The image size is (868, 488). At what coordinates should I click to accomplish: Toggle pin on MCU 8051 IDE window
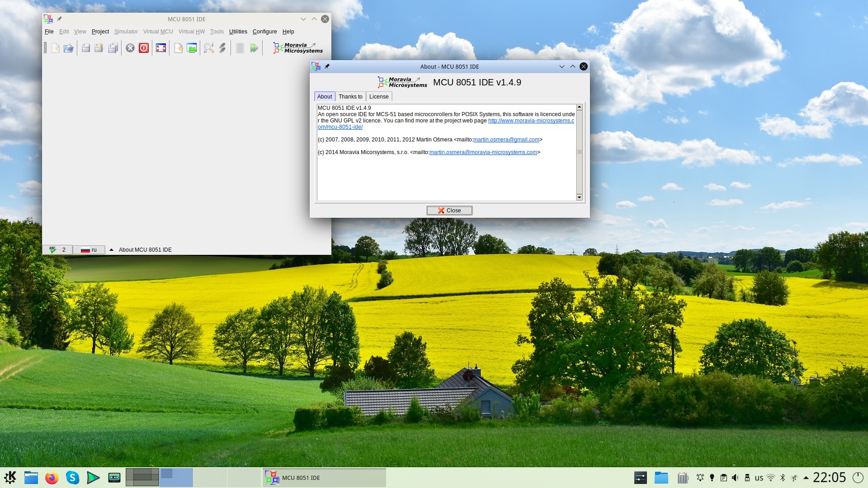(59, 19)
